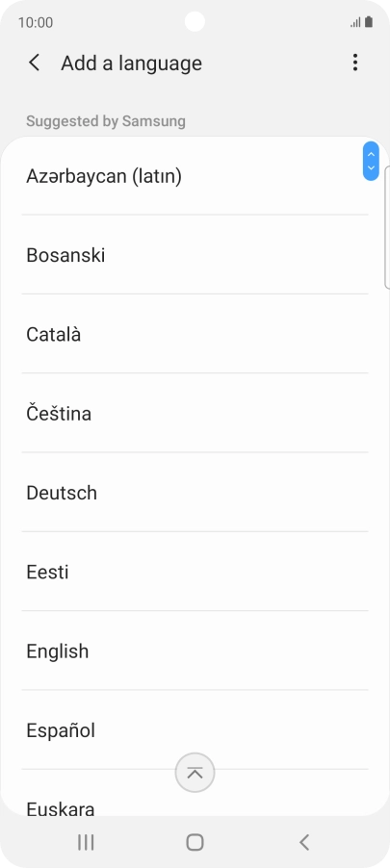Select Bosanski from the list
The image size is (390, 868).
tap(195, 255)
